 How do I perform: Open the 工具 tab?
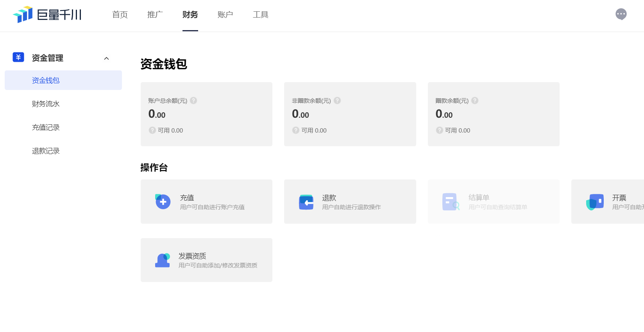261,15
